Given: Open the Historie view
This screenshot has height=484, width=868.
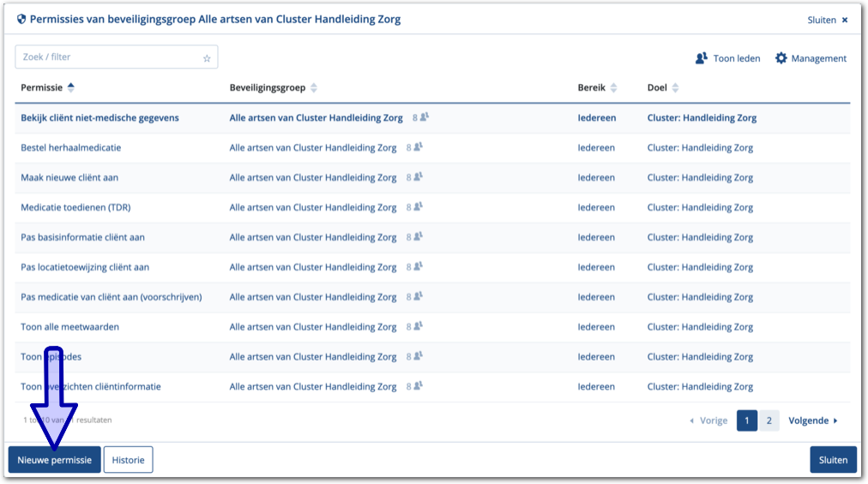Looking at the screenshot, I should coord(128,460).
